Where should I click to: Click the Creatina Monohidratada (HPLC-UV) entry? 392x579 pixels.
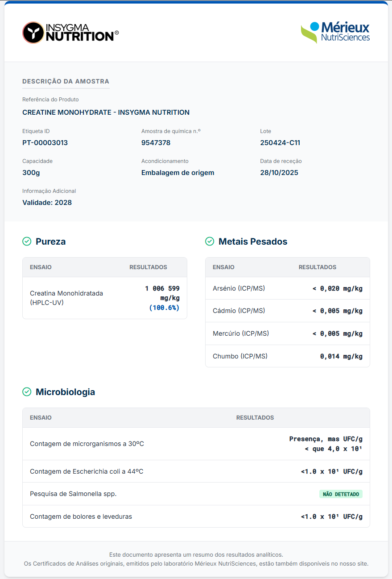click(x=66, y=298)
